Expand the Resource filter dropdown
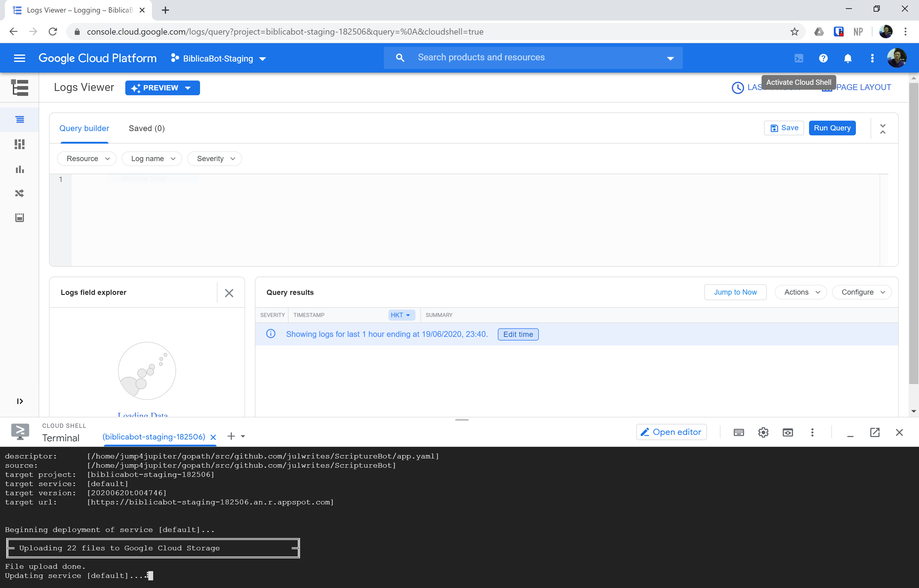Screen dimensions: 919x588 [x=87, y=158]
